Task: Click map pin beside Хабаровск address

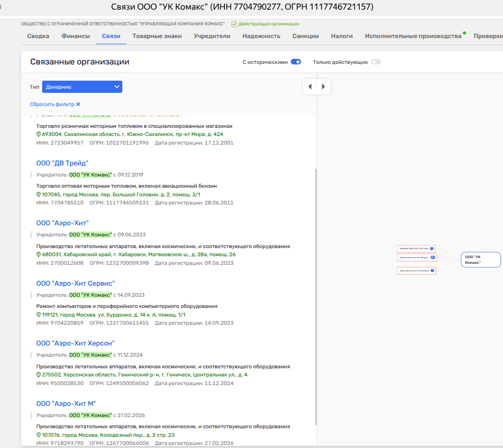Action: pyautogui.click(x=39, y=254)
